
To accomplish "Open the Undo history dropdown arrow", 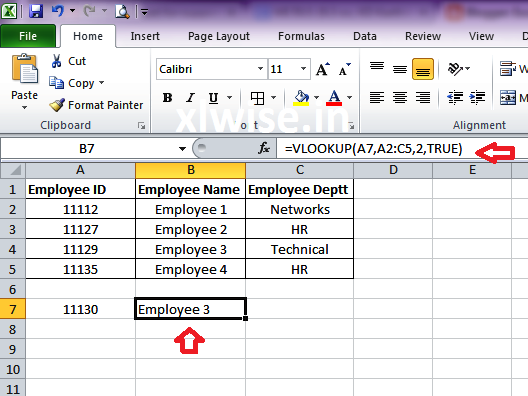I will click(x=72, y=11).
